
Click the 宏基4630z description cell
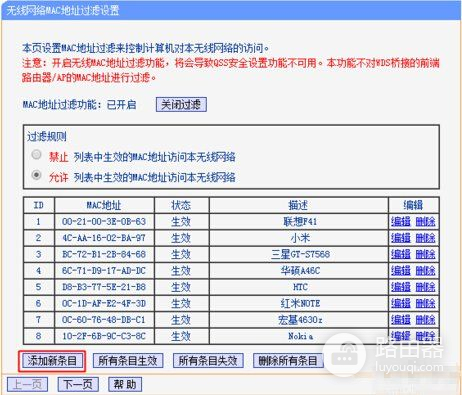click(299, 320)
